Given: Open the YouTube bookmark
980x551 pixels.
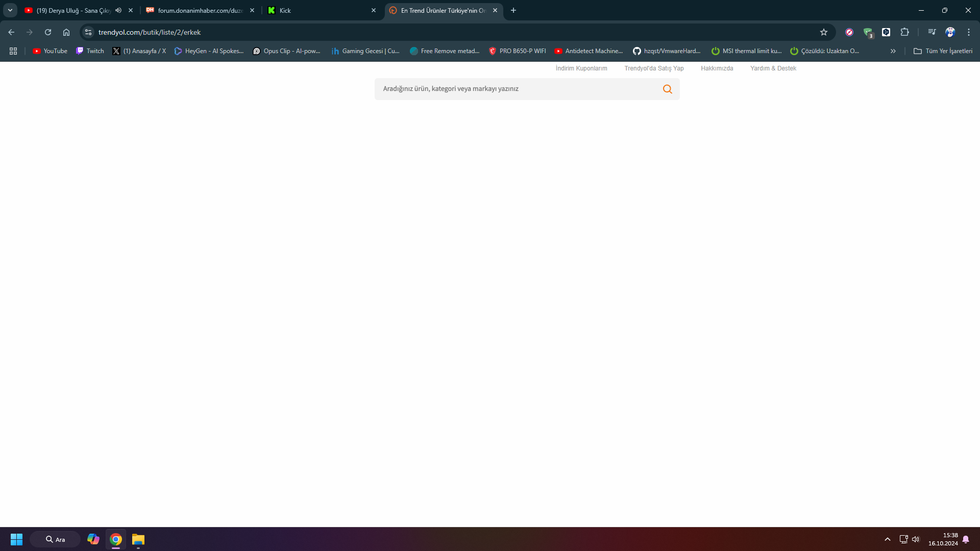Looking at the screenshot, I should point(50,51).
